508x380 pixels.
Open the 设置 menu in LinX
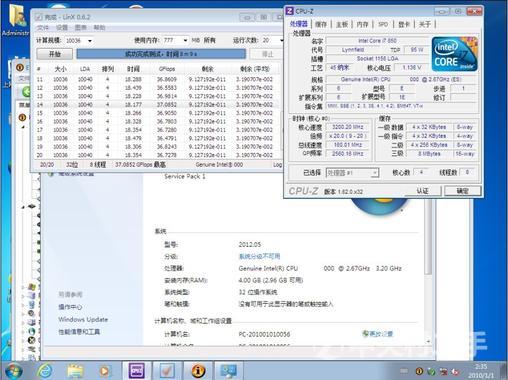[x=62, y=28]
